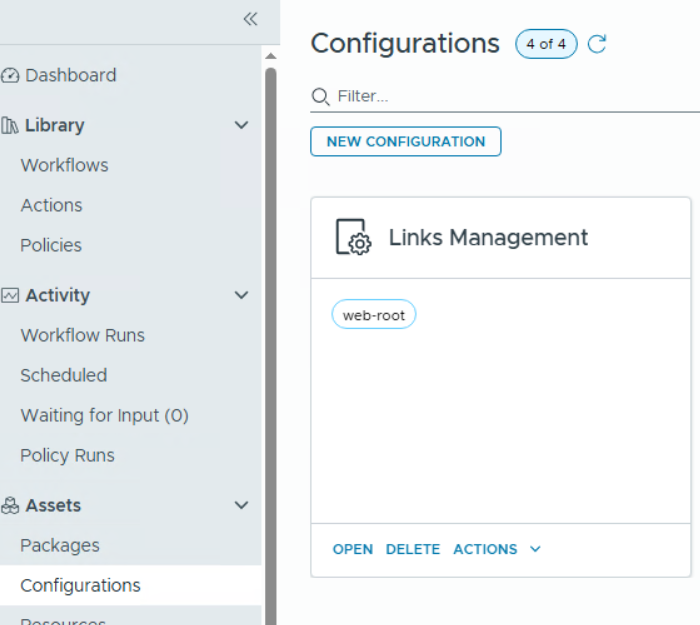The width and height of the screenshot is (700, 625).
Task: Click the Activity chart icon
Action: 11,295
